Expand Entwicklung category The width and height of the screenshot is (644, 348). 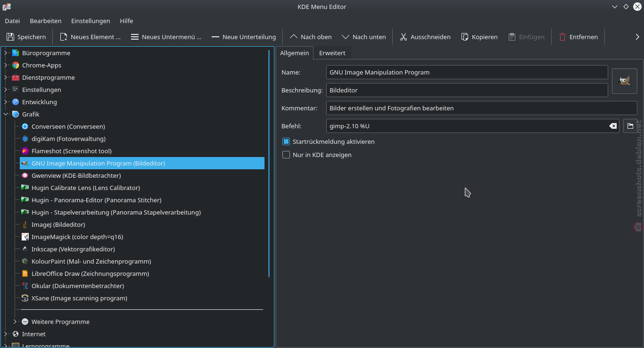click(6, 102)
